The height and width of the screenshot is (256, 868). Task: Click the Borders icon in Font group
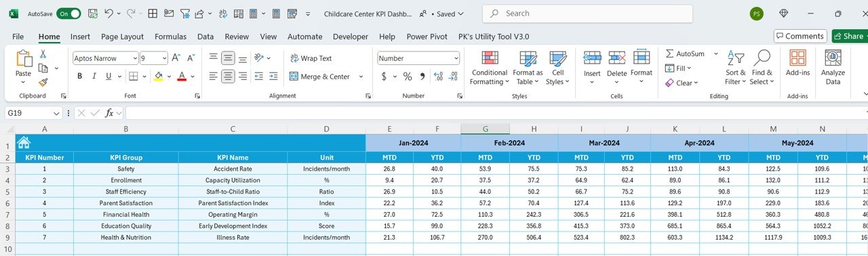[134, 76]
